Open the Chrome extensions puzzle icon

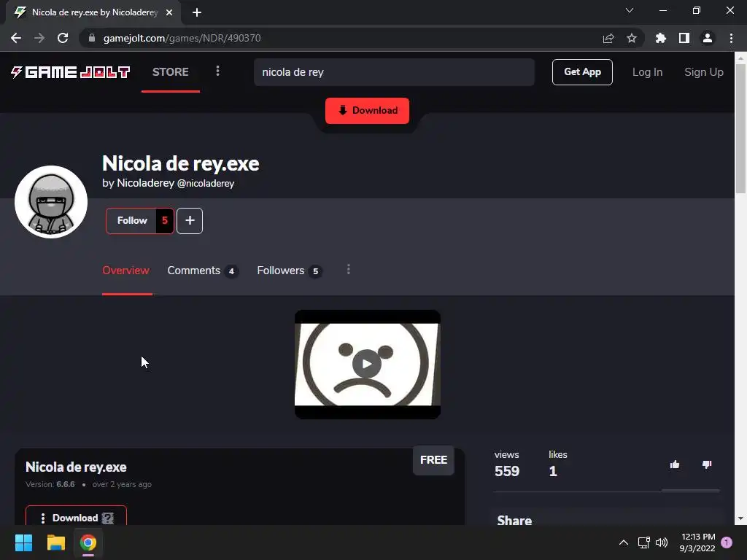tap(661, 38)
